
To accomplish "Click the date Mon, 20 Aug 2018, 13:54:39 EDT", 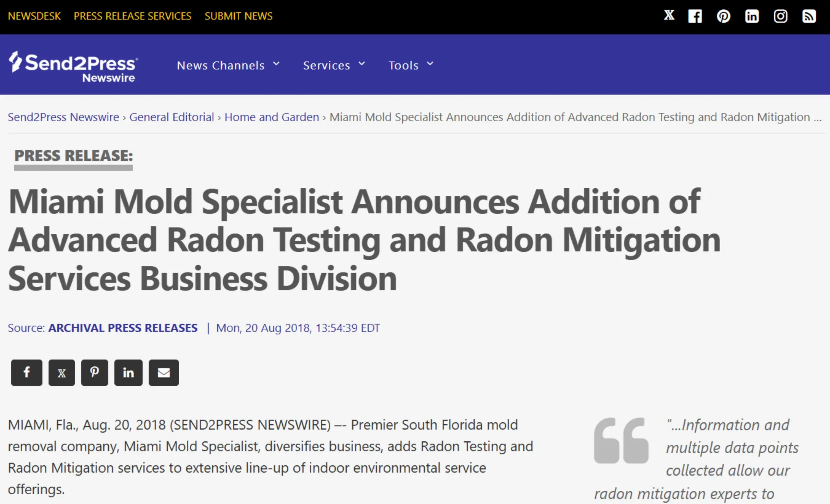I will click(x=298, y=328).
